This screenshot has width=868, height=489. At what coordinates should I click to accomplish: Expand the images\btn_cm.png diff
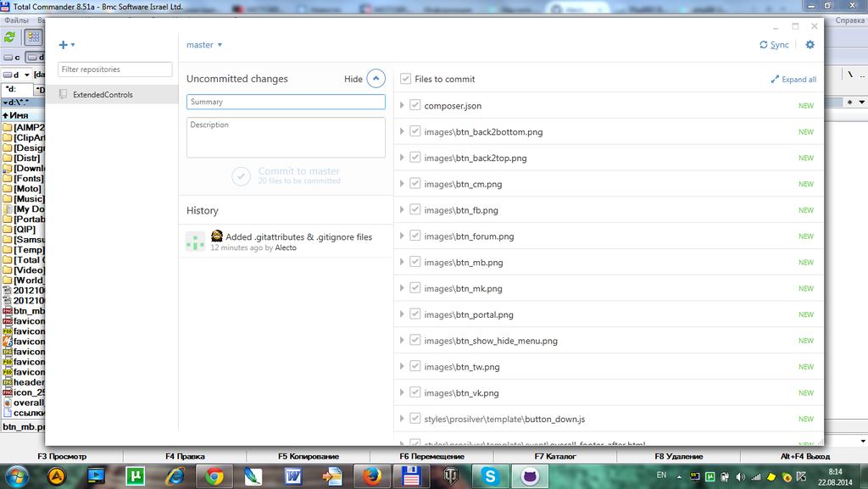tap(402, 184)
